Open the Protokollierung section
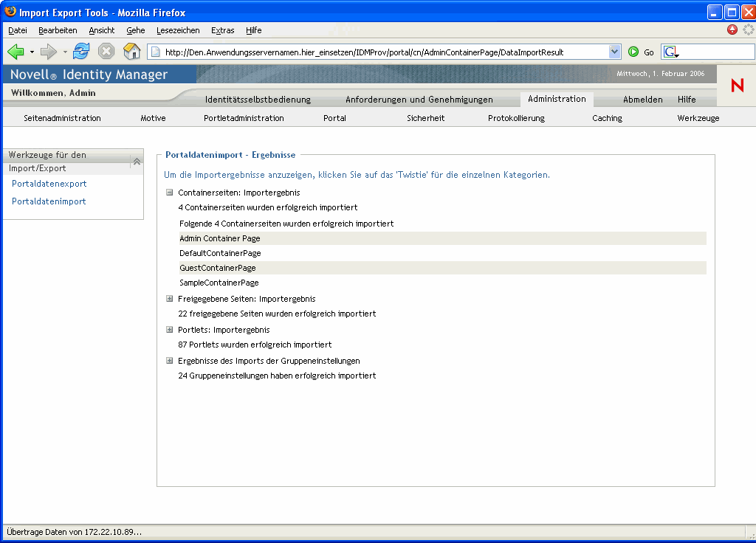The image size is (756, 543). coord(516,118)
